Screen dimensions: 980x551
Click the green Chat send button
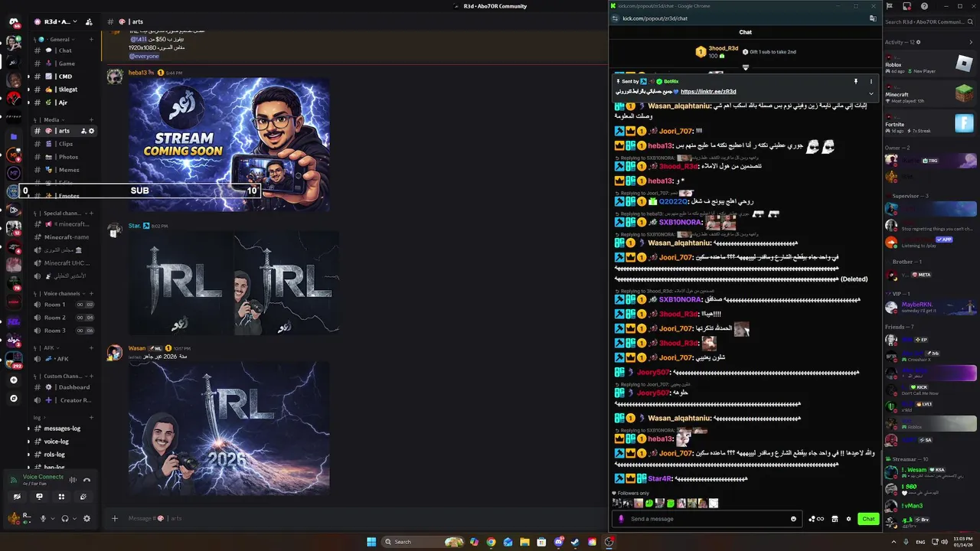(868, 519)
